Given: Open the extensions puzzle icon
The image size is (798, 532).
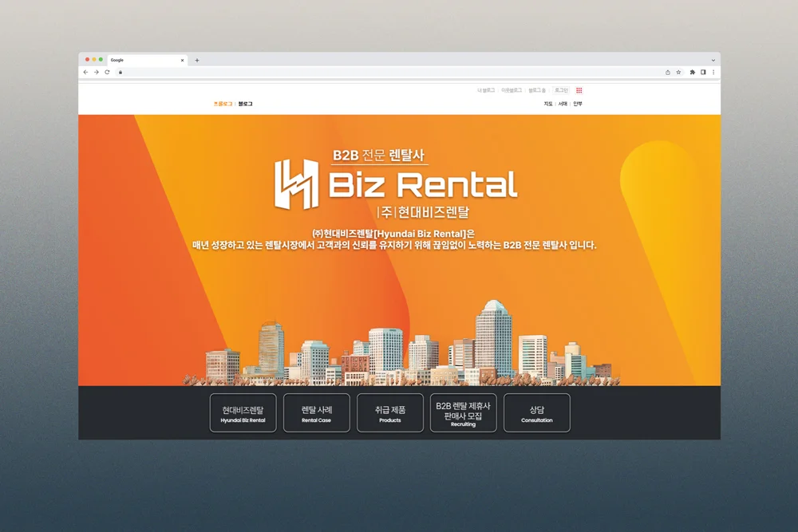Looking at the screenshot, I should (692, 73).
